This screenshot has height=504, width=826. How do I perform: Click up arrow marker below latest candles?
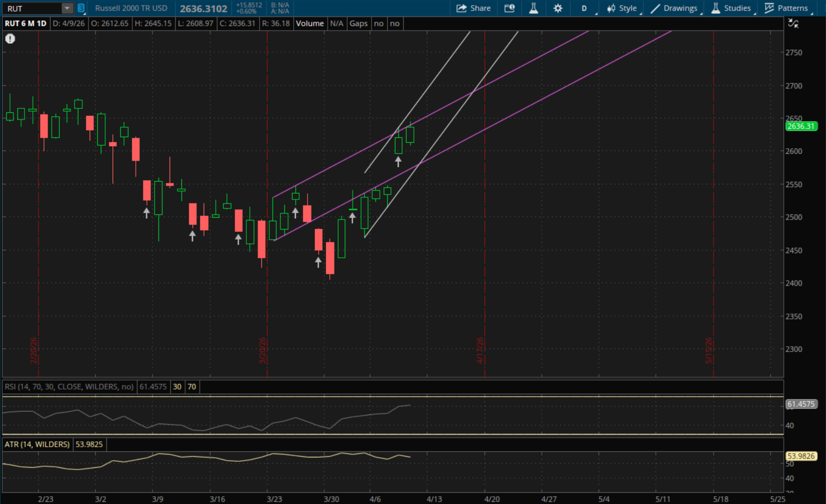(398, 162)
